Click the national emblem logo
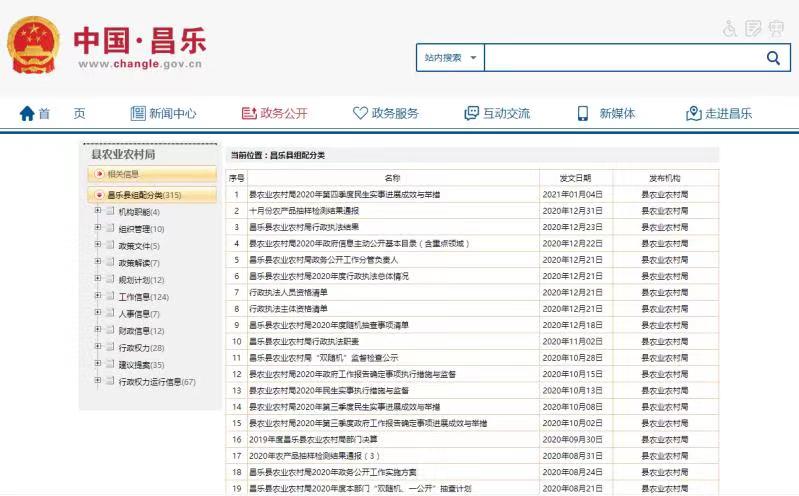The height and width of the screenshot is (496, 799). (x=33, y=46)
